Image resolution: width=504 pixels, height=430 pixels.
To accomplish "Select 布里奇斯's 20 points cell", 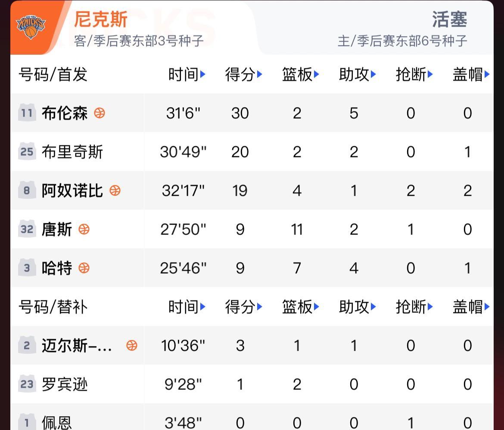I will point(240,152).
